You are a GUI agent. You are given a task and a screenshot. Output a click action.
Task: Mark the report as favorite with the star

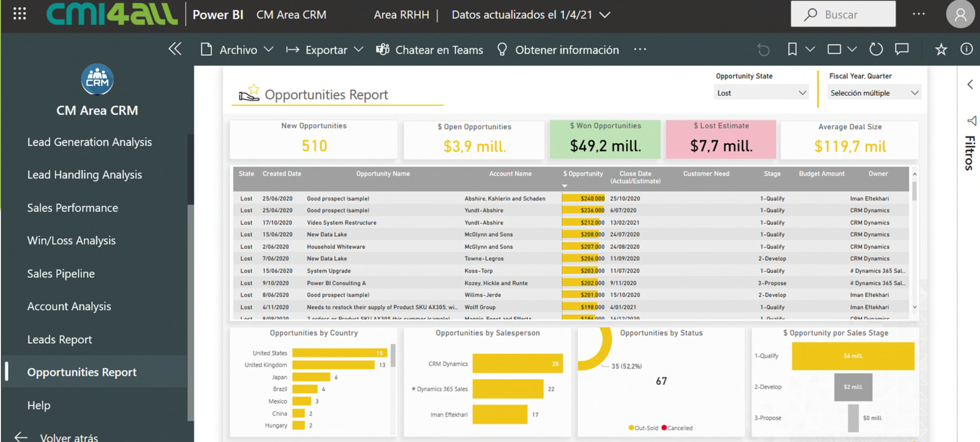click(940, 49)
